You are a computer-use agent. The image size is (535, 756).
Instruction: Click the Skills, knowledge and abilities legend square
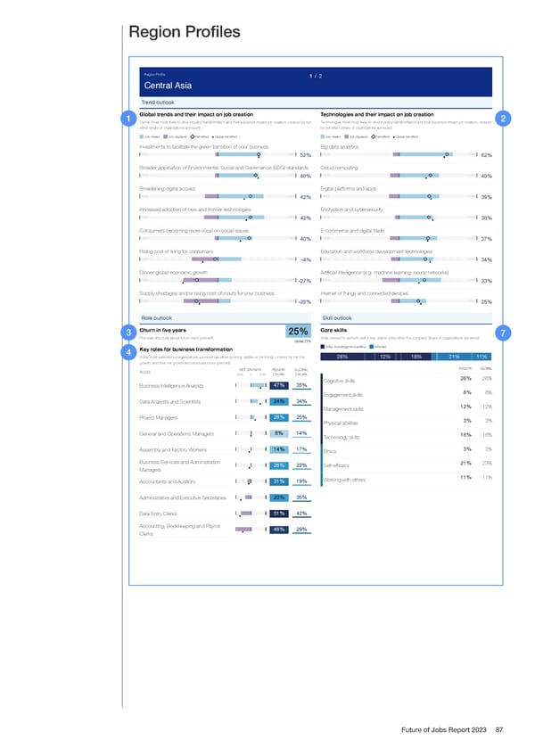point(325,347)
